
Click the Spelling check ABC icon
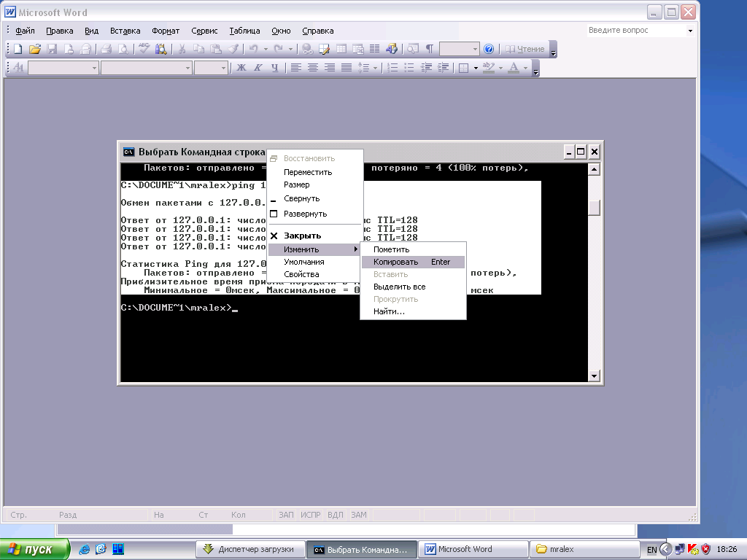coord(144,49)
